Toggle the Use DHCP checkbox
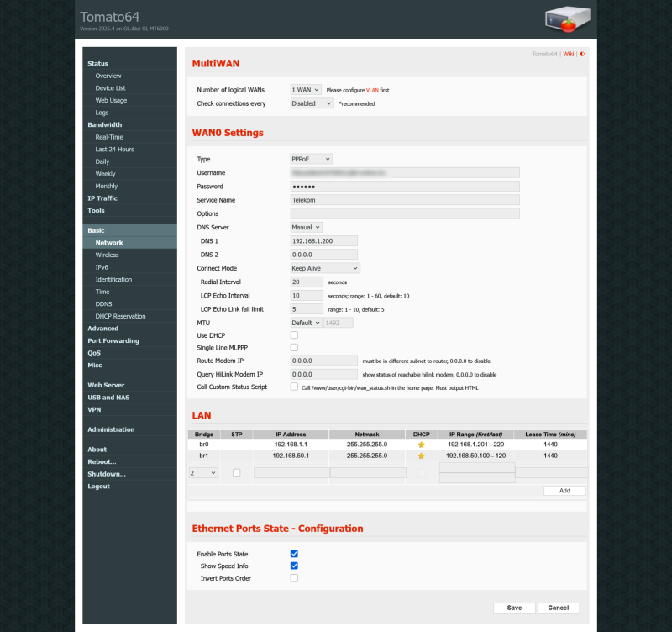Screen dimensions: 672x632 point(294,335)
